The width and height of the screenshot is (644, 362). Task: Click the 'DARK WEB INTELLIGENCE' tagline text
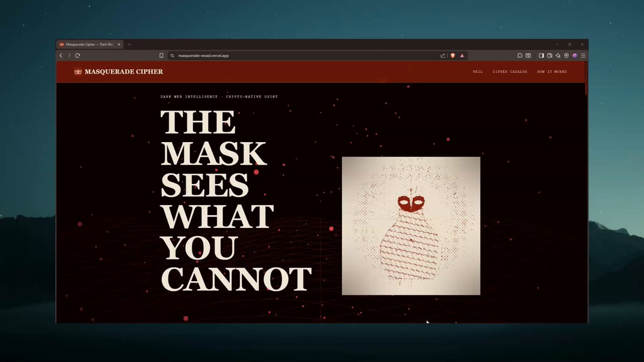pos(190,97)
